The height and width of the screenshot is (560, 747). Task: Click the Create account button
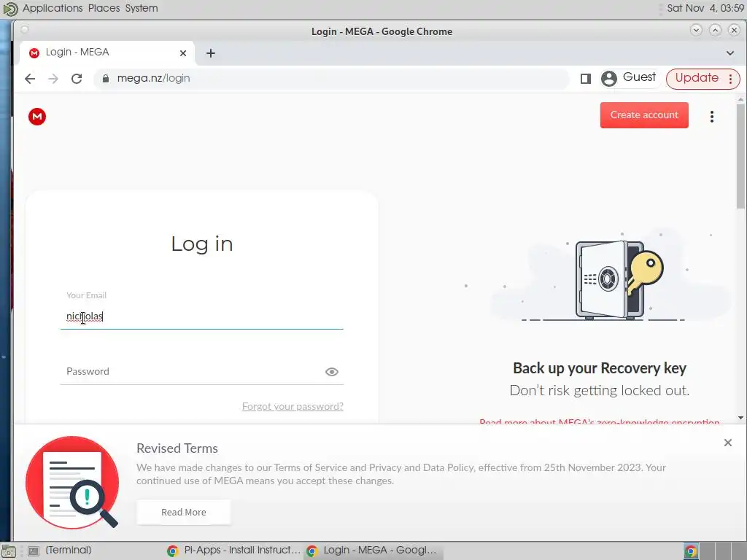644,115
